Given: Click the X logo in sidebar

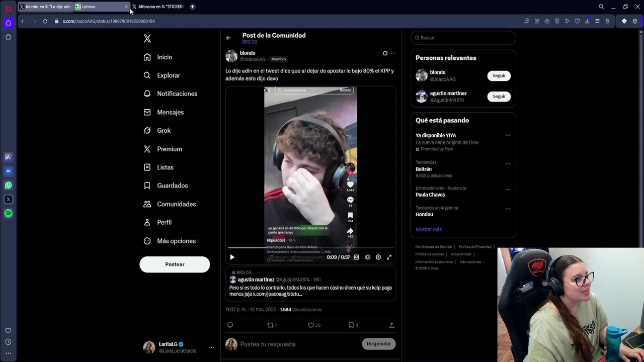Looking at the screenshot, I should tap(147, 38).
